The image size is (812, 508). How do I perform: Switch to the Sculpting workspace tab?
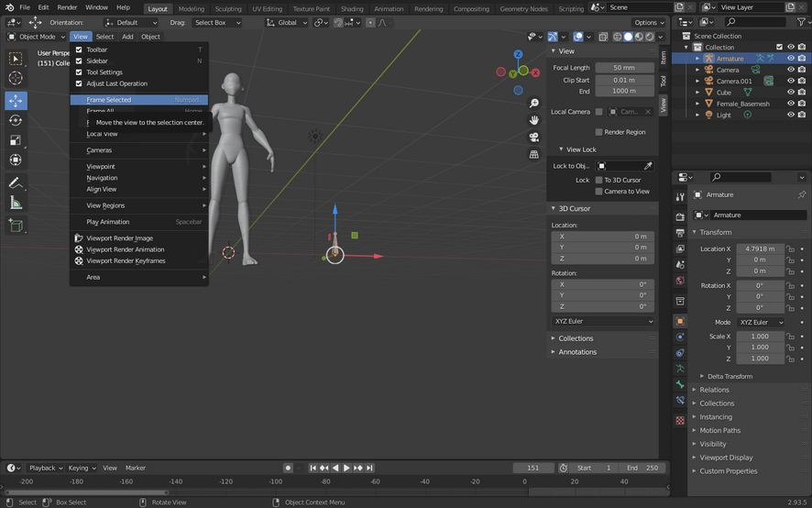[x=228, y=9]
